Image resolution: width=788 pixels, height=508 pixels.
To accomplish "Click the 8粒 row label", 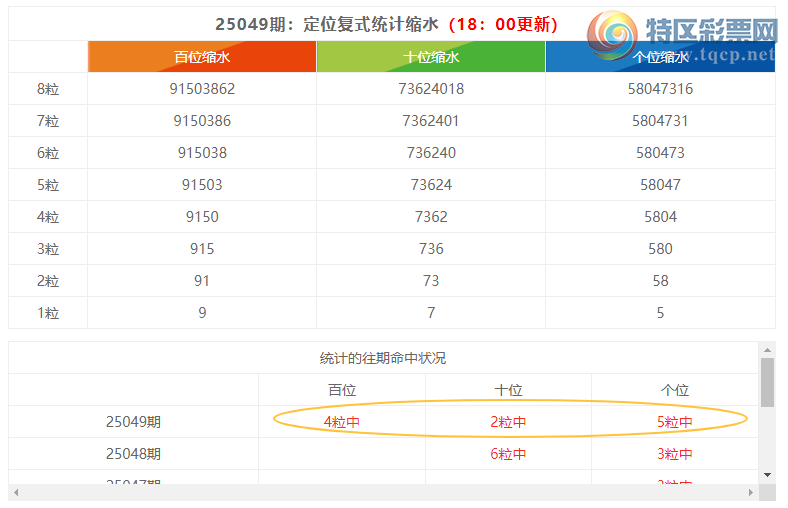I will click(48, 89).
